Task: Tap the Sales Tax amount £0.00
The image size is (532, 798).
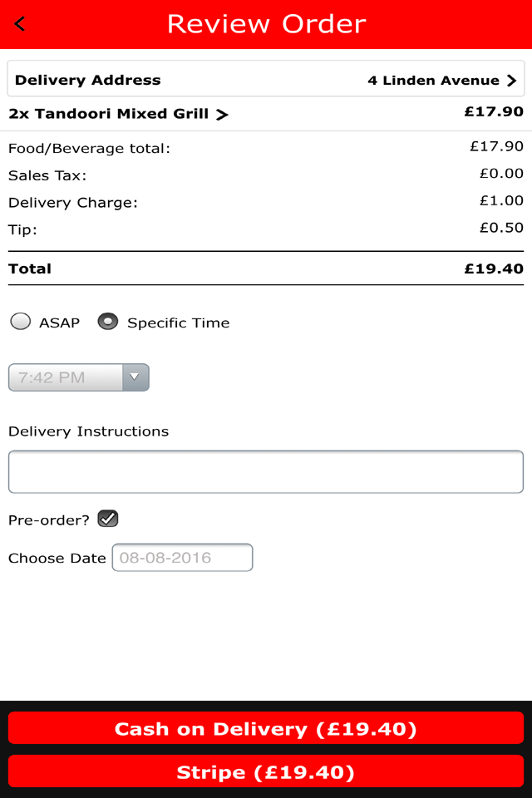Action: coord(501,174)
